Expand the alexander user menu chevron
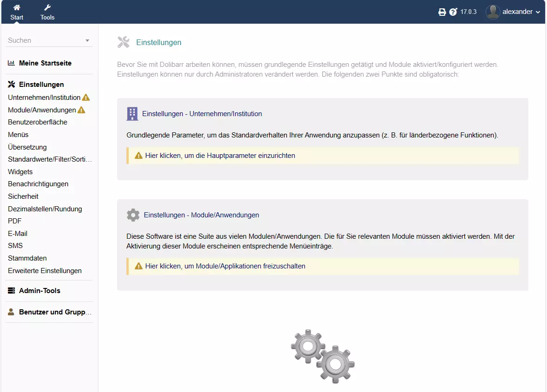This screenshot has height=392, width=547. pos(538,12)
